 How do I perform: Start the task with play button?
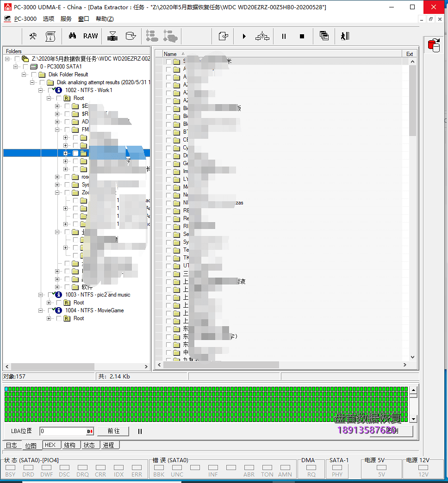244,37
